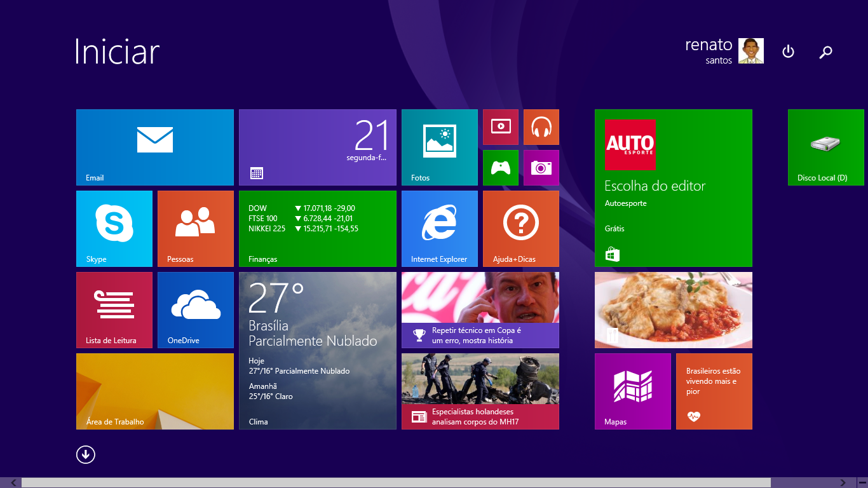Open the Pessoas app
This screenshot has height=488, width=868.
coord(195,228)
